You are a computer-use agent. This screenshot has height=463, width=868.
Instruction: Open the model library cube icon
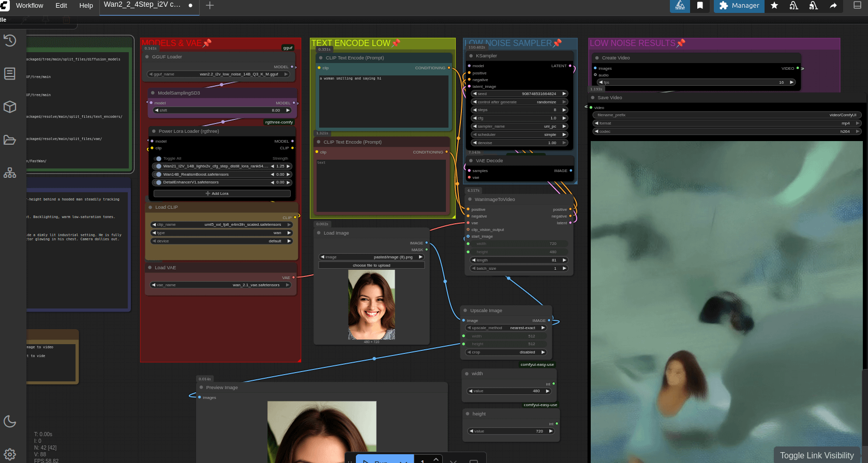tap(10, 106)
